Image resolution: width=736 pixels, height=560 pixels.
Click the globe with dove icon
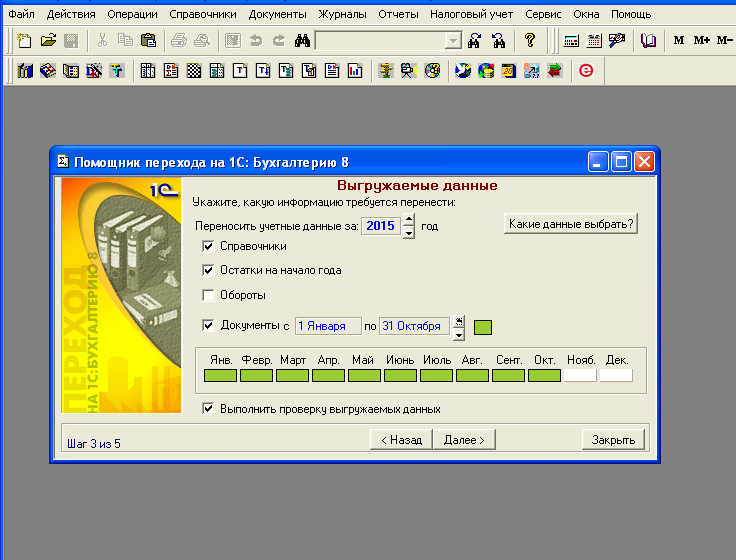coord(463,71)
